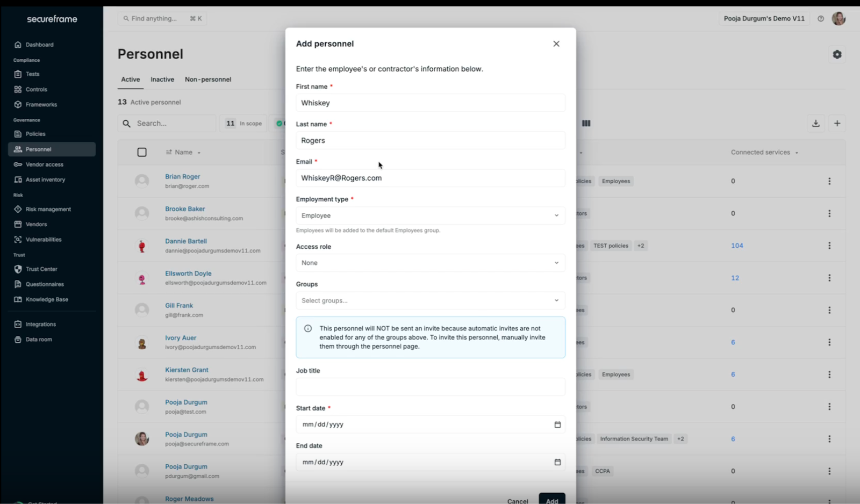The width and height of the screenshot is (860, 504).
Task: Open the column layout icon
Action: tap(586, 124)
